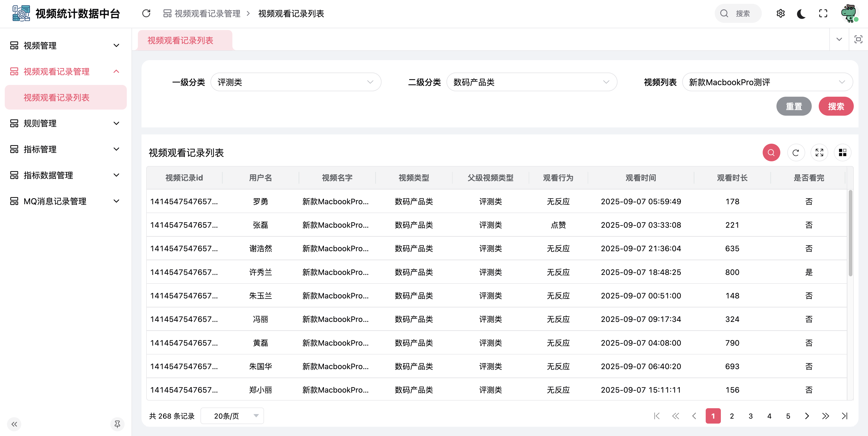Open the 20条/页 page size selector

point(232,416)
